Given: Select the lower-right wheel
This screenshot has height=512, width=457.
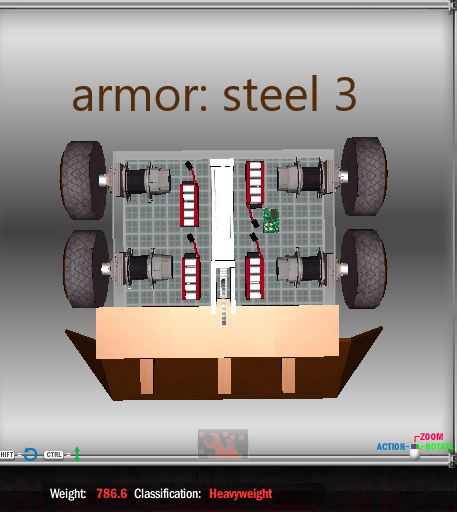Looking at the screenshot, I should pos(364,268).
